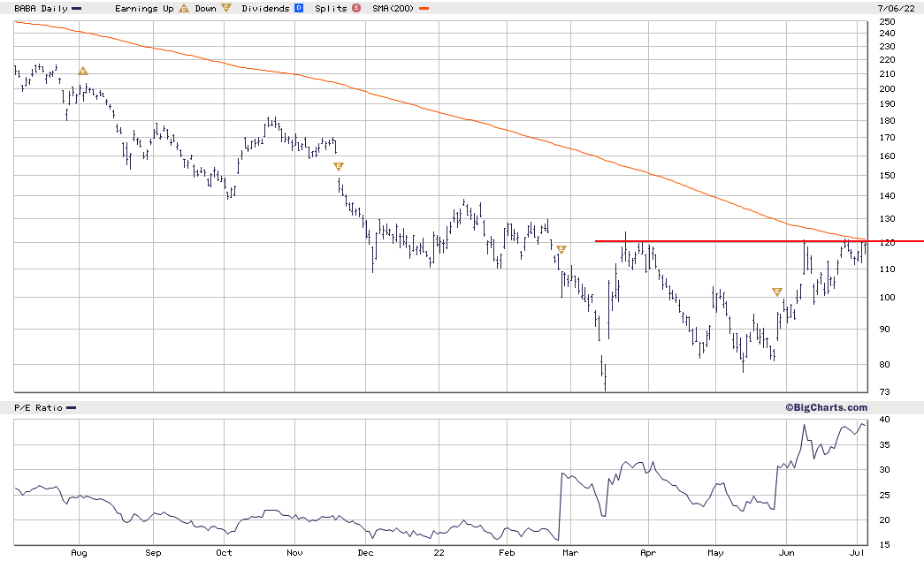924x561 pixels.
Task: Click the 'Splits' legend text
Action: [x=331, y=9]
